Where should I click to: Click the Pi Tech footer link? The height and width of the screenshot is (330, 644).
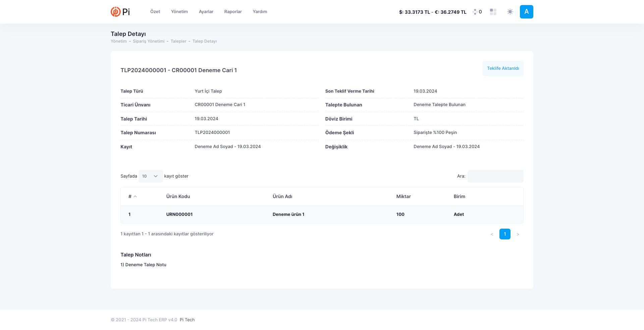pyautogui.click(x=187, y=320)
